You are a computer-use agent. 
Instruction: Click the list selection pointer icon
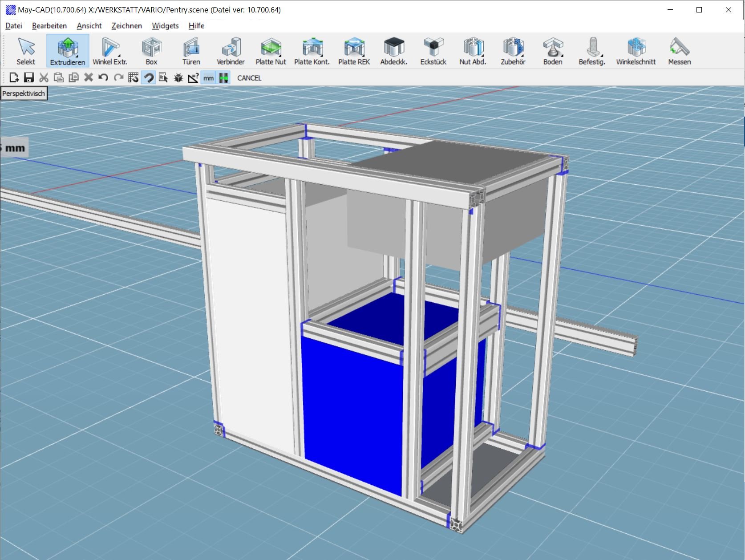pos(163,78)
